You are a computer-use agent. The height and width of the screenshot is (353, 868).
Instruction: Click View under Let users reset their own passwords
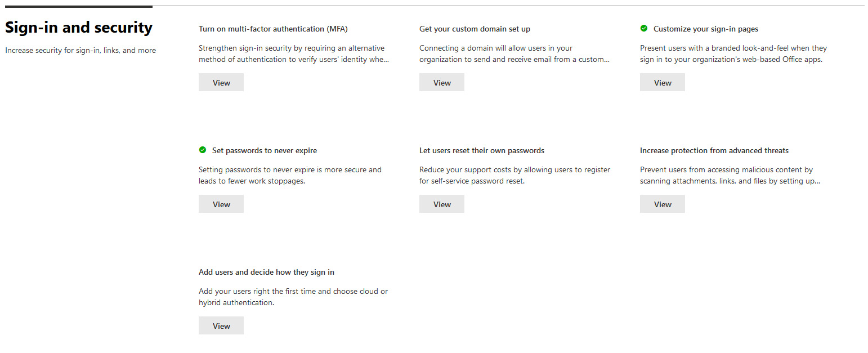(442, 204)
